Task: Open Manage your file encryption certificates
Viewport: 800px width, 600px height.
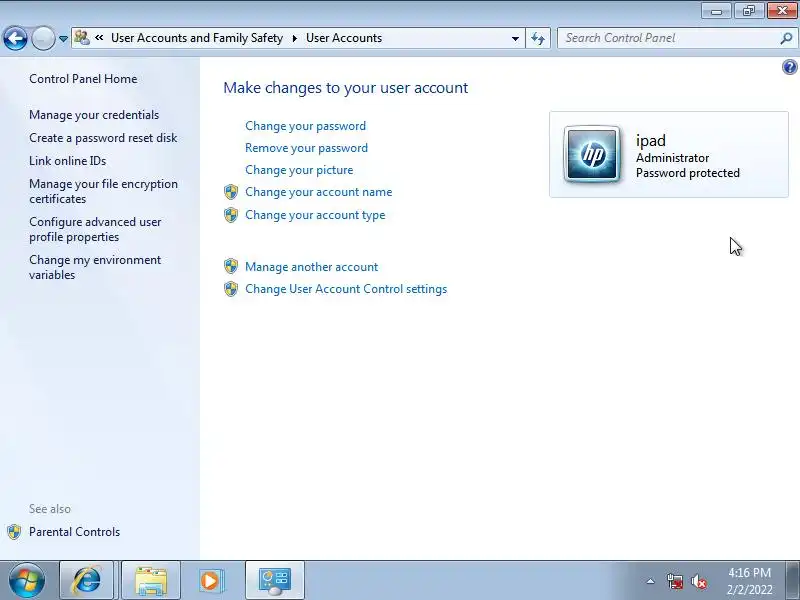Action: (104, 191)
